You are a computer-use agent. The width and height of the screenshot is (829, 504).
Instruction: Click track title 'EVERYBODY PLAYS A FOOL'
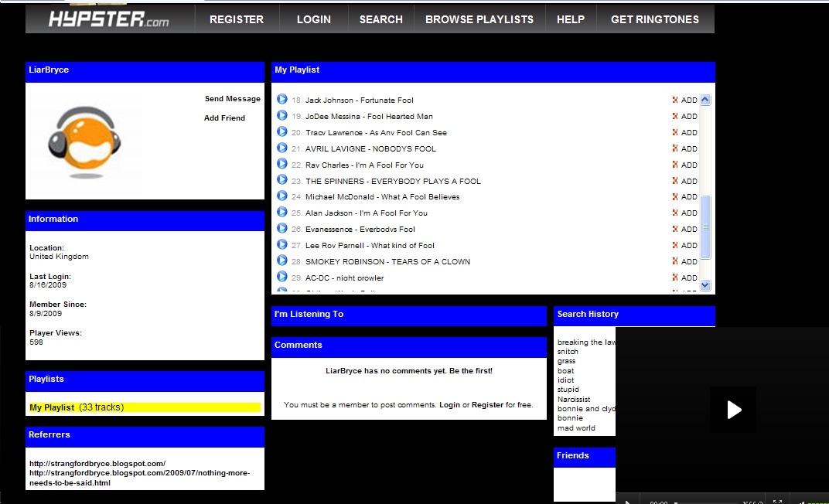point(426,181)
